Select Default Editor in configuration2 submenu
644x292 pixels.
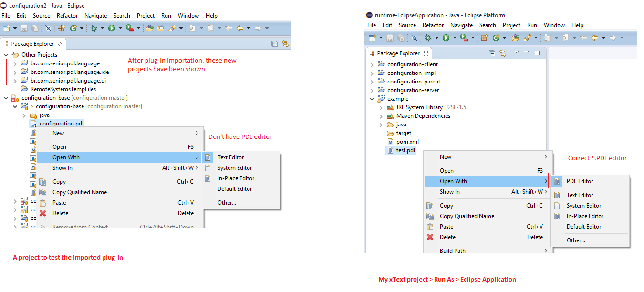click(240, 189)
